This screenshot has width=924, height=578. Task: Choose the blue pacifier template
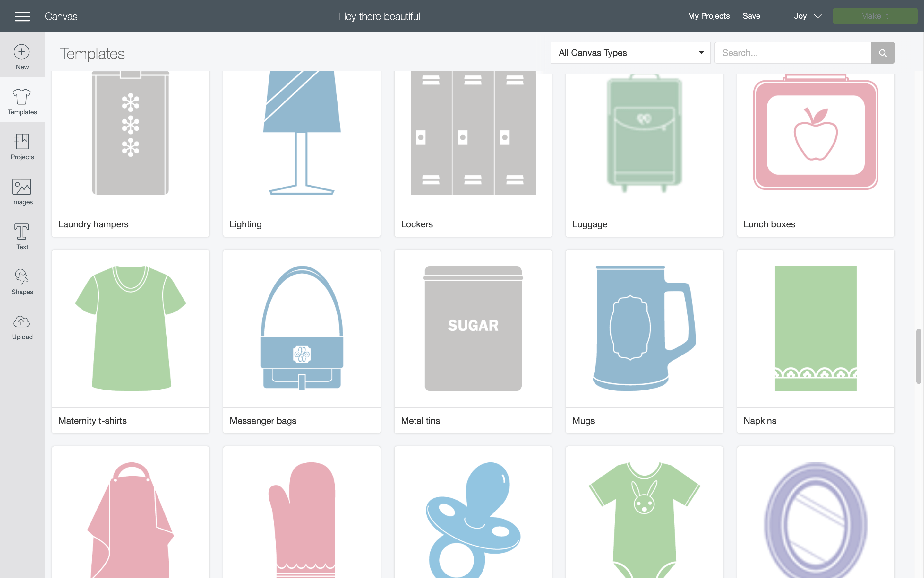[473, 520]
